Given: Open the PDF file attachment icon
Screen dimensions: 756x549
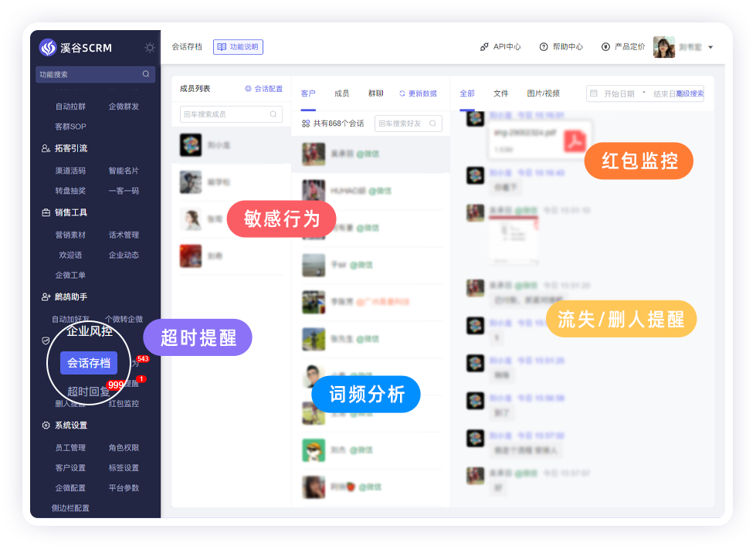Looking at the screenshot, I should pos(575,141).
